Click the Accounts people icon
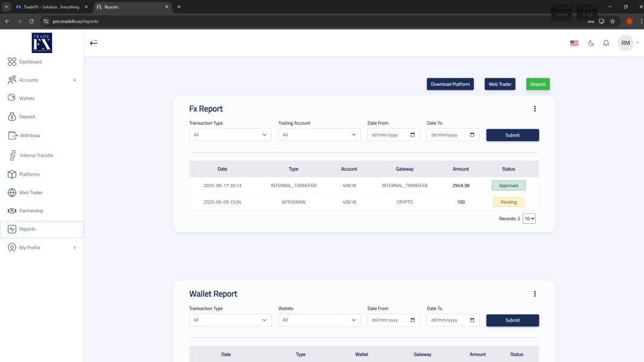Viewport: 644px width, 362px height. [12, 80]
